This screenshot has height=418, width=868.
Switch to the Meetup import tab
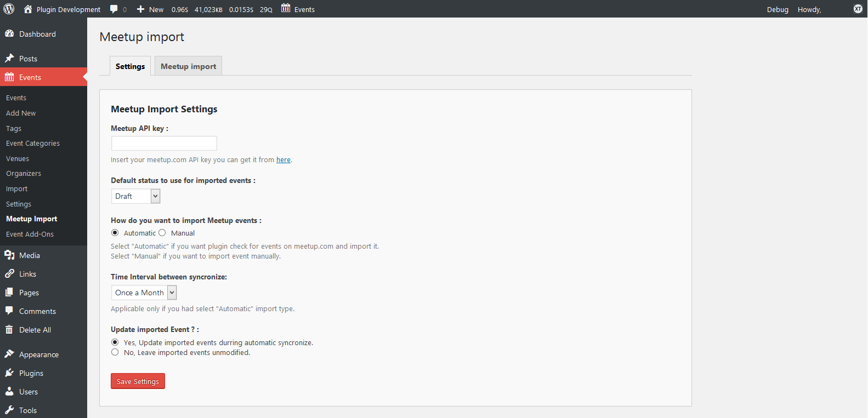coord(188,66)
